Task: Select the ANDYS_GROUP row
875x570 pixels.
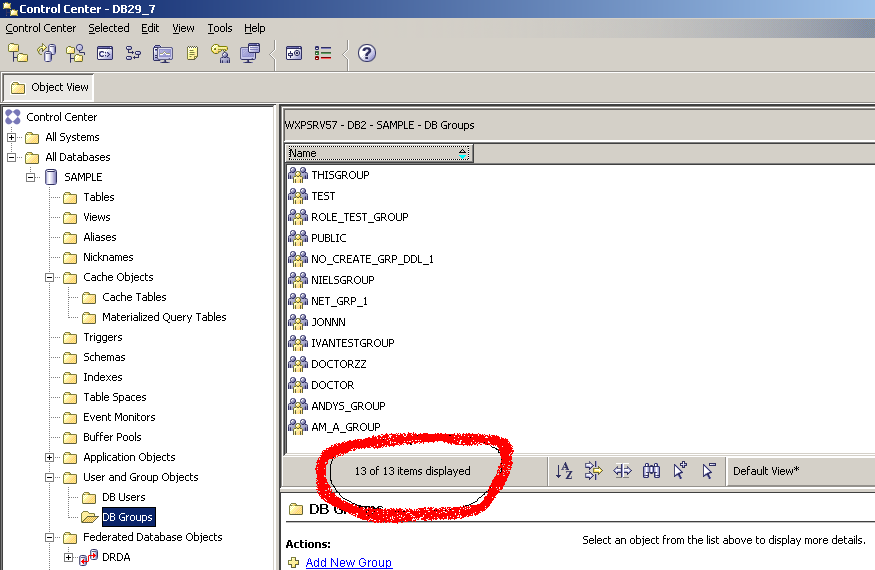Action: tap(337, 406)
